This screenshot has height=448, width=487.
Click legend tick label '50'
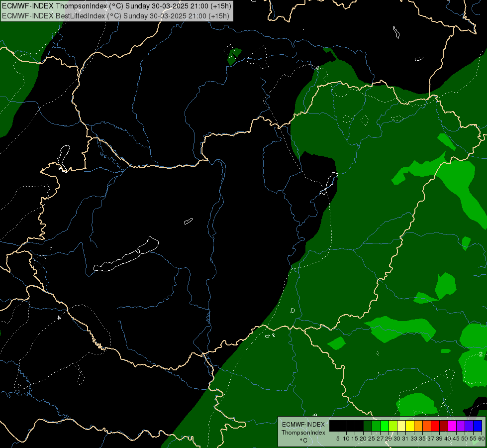[x=465, y=439]
